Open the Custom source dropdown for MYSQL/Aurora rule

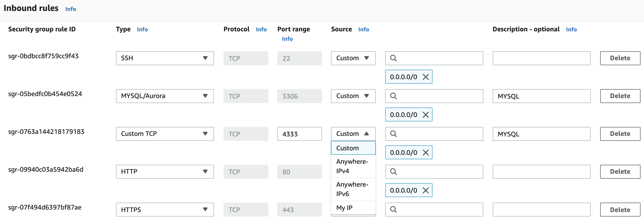(353, 96)
